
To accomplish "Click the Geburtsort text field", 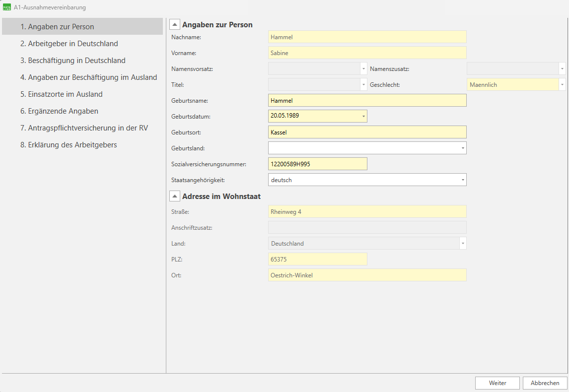I will point(367,132).
